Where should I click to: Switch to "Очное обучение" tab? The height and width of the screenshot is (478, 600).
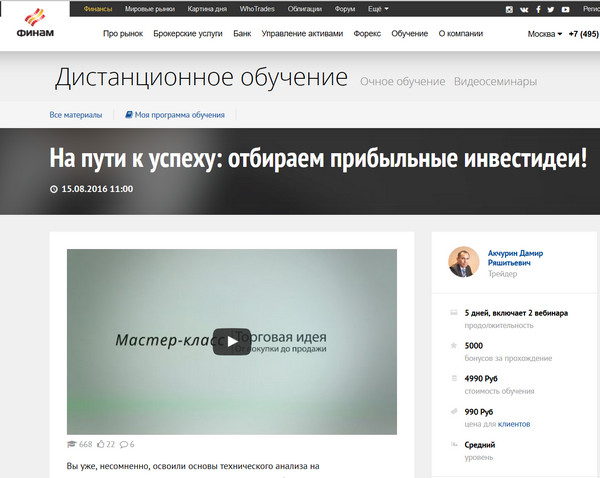pyautogui.click(x=402, y=81)
